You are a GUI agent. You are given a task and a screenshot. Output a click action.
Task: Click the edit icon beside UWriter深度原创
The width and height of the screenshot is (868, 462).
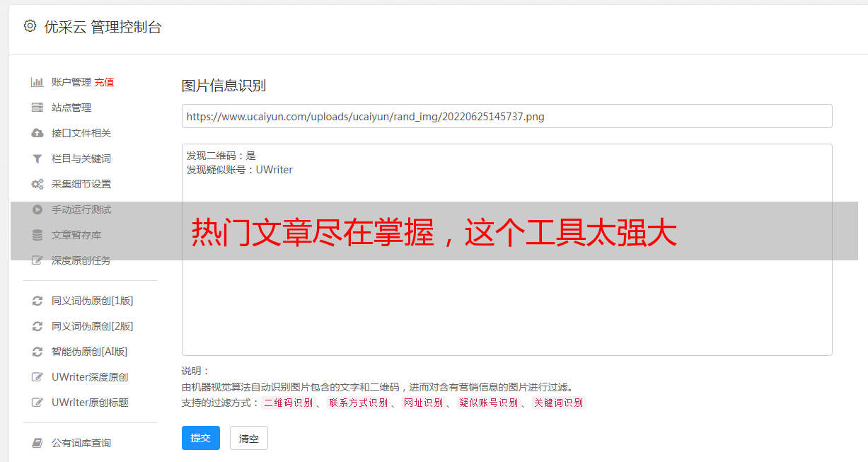(x=37, y=377)
